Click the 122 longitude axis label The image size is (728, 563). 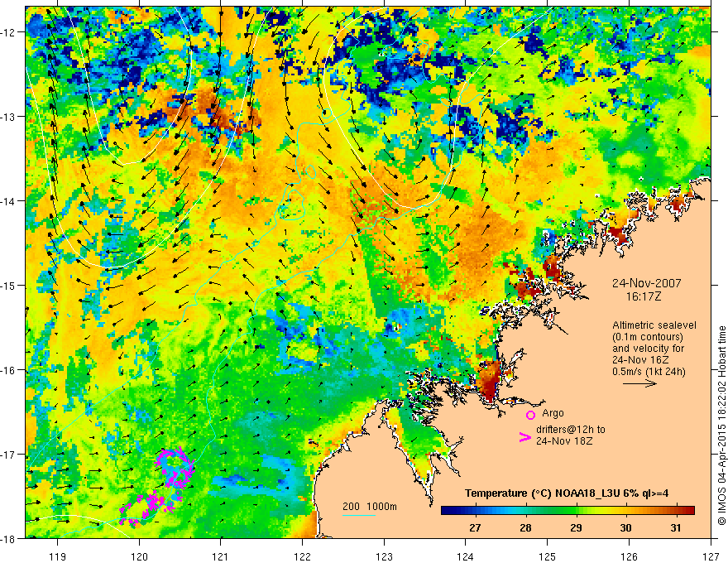[x=303, y=556]
